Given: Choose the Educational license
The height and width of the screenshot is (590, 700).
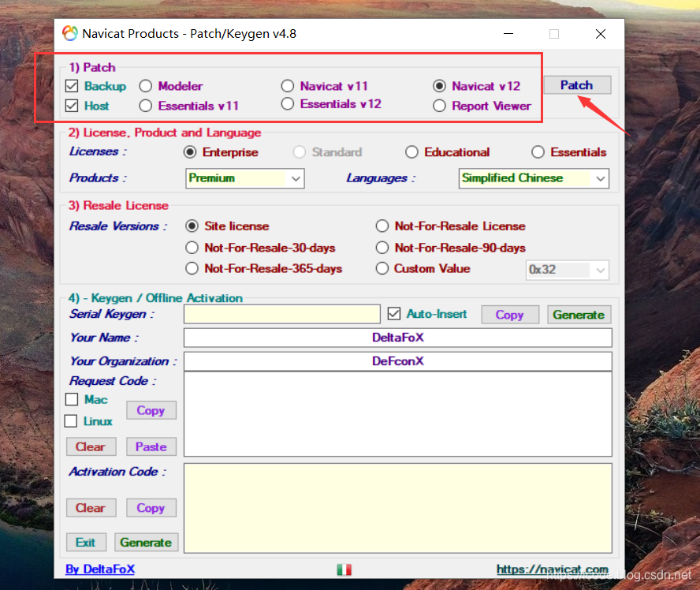Looking at the screenshot, I should pos(411,152).
